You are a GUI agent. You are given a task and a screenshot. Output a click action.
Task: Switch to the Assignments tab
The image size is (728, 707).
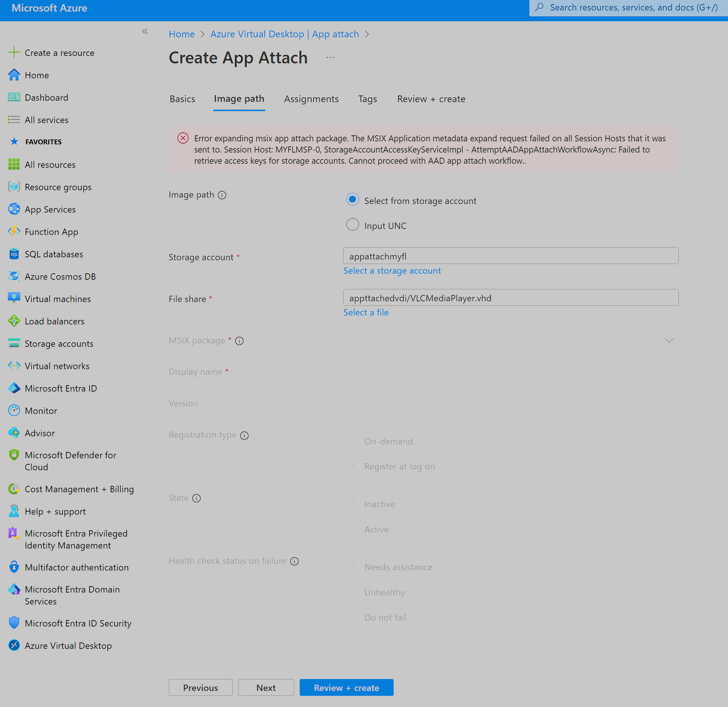pos(311,99)
